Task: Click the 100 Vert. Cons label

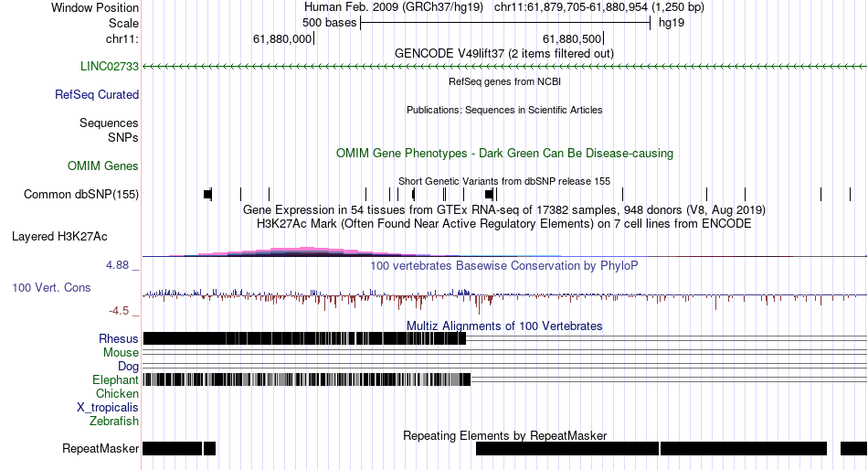Action: point(51,287)
